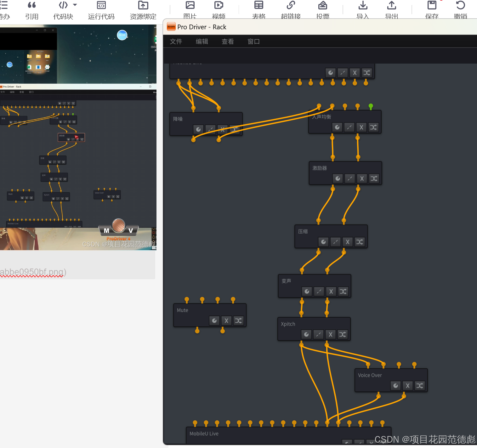Click the X icon on 变声 module
The height and width of the screenshot is (448, 477).
pos(331,292)
